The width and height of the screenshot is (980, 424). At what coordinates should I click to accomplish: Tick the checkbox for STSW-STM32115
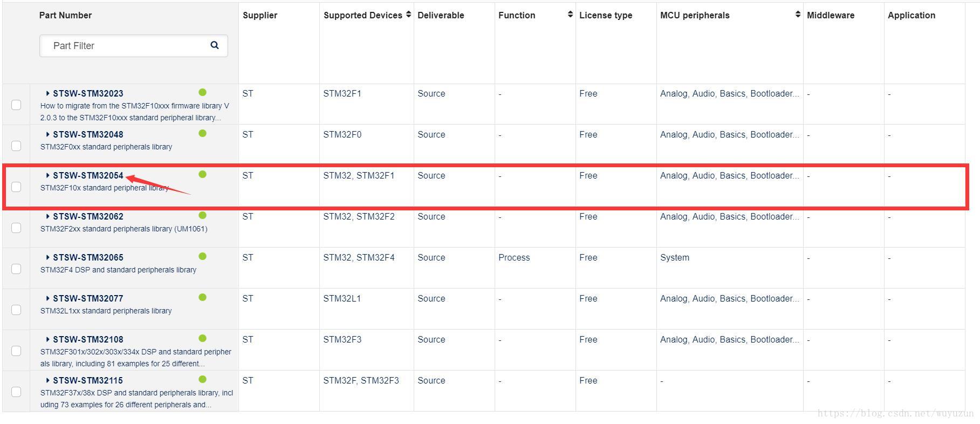(x=16, y=392)
